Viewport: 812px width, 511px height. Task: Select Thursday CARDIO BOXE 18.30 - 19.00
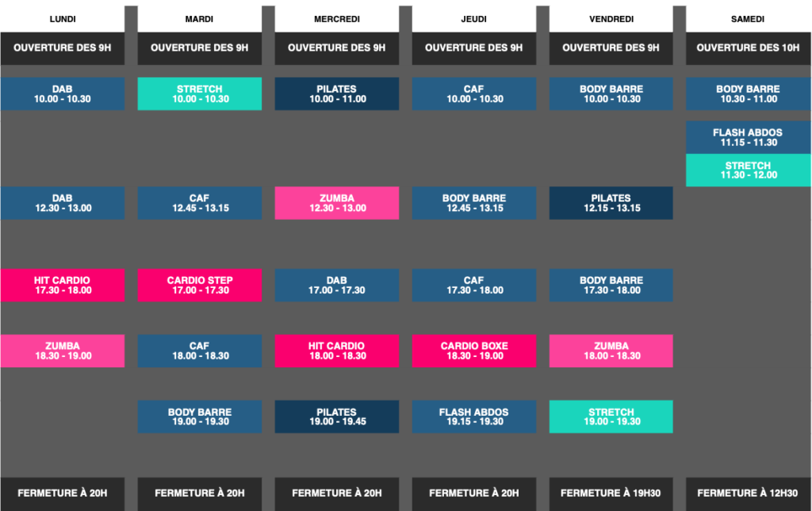[x=474, y=351]
